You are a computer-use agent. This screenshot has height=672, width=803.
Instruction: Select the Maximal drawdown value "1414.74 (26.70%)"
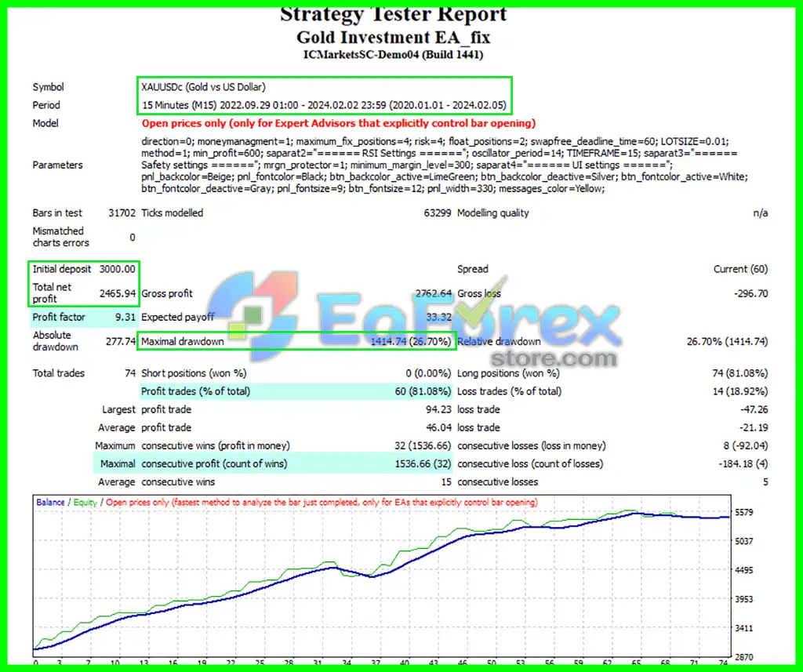coord(411,342)
